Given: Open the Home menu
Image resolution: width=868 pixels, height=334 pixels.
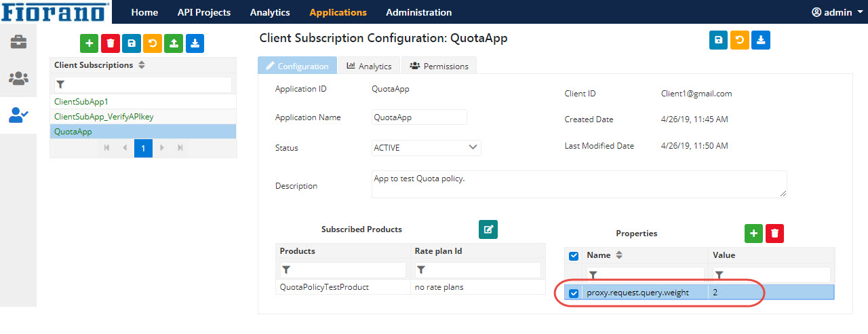Looking at the screenshot, I should pos(144,12).
